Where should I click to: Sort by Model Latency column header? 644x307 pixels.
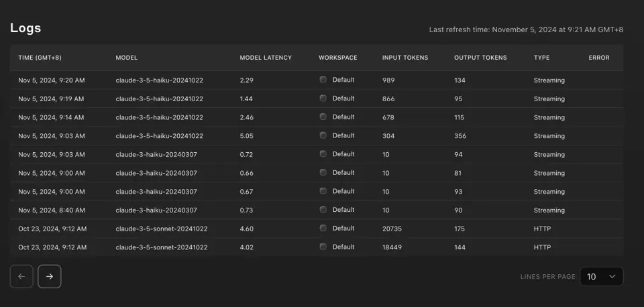pos(266,58)
